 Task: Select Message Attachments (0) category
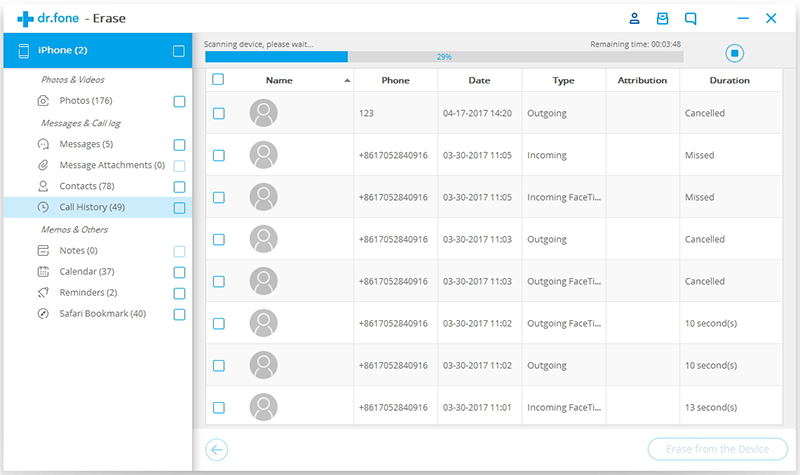(x=112, y=165)
